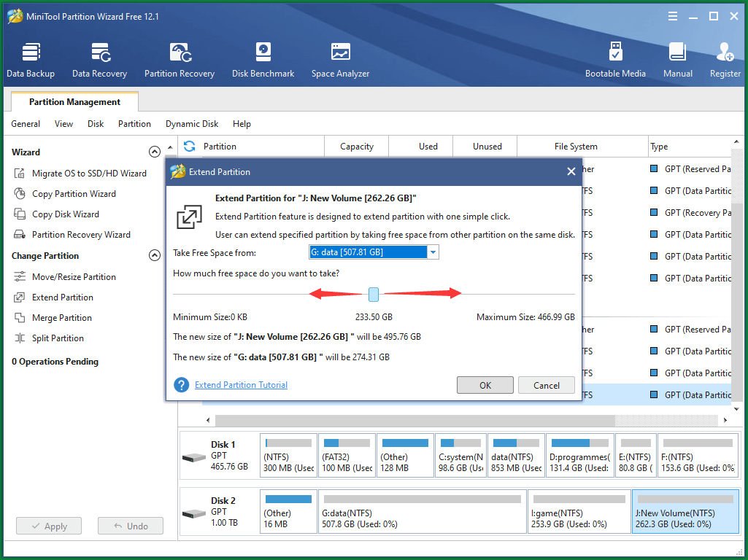Click the Undo button
The width and height of the screenshot is (748, 560).
(x=130, y=526)
